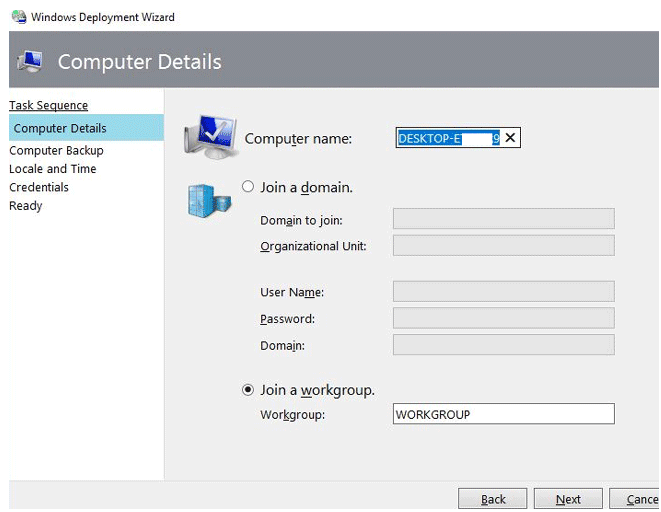The height and width of the screenshot is (512, 661).
Task: Click the Password field
Action: tap(504, 318)
